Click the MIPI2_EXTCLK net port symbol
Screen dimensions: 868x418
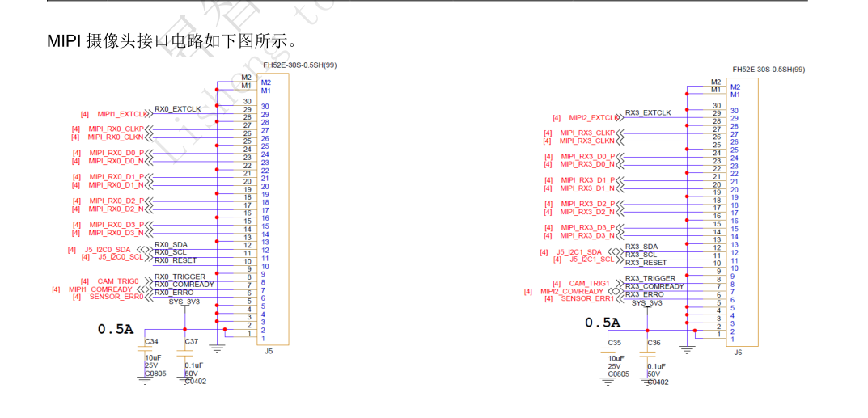619,118
